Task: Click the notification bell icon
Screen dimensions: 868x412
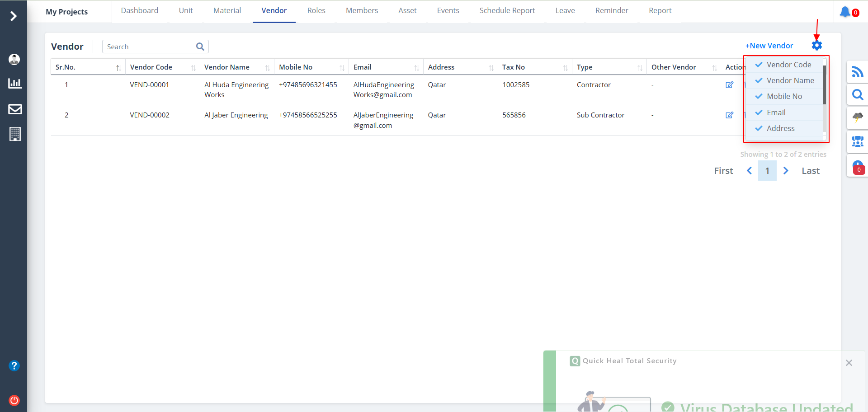Action: [844, 12]
